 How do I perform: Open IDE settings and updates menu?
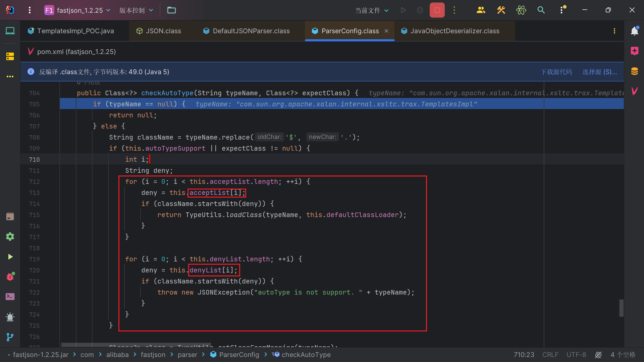(562, 10)
